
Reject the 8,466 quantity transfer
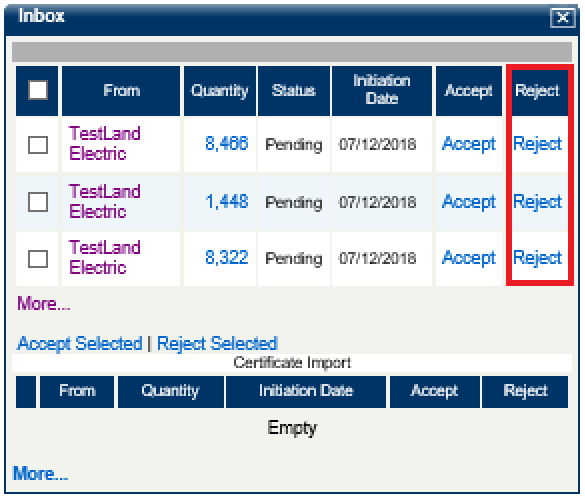537,144
